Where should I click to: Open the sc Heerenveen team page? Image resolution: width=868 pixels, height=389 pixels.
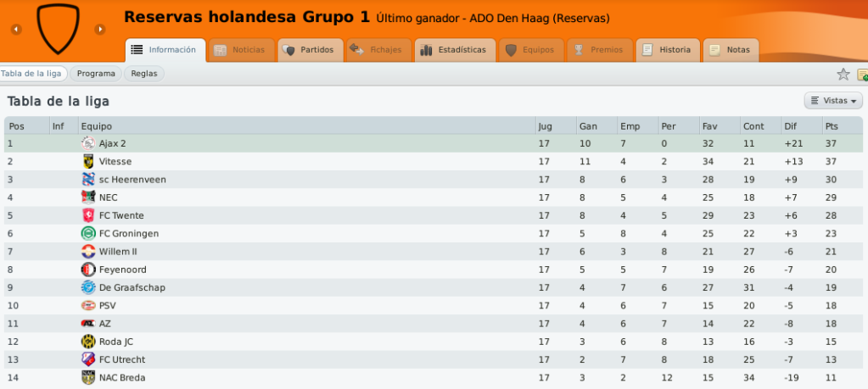[x=132, y=180]
